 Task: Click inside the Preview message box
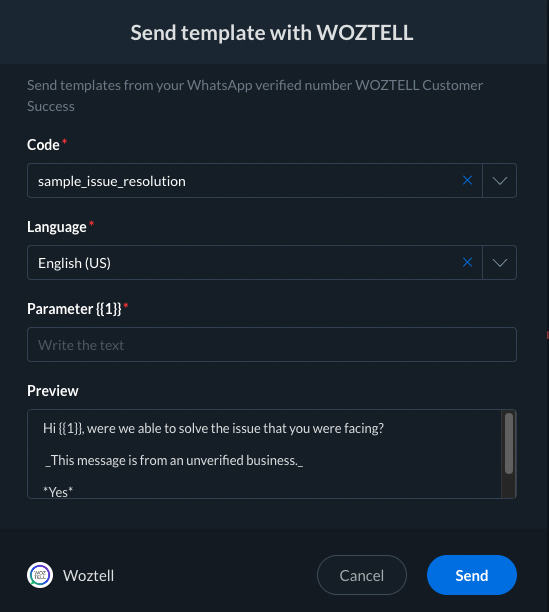tap(264, 454)
